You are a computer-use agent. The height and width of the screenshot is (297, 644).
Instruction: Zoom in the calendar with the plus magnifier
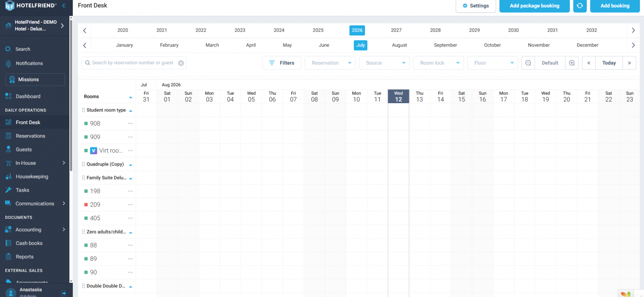pos(572,63)
